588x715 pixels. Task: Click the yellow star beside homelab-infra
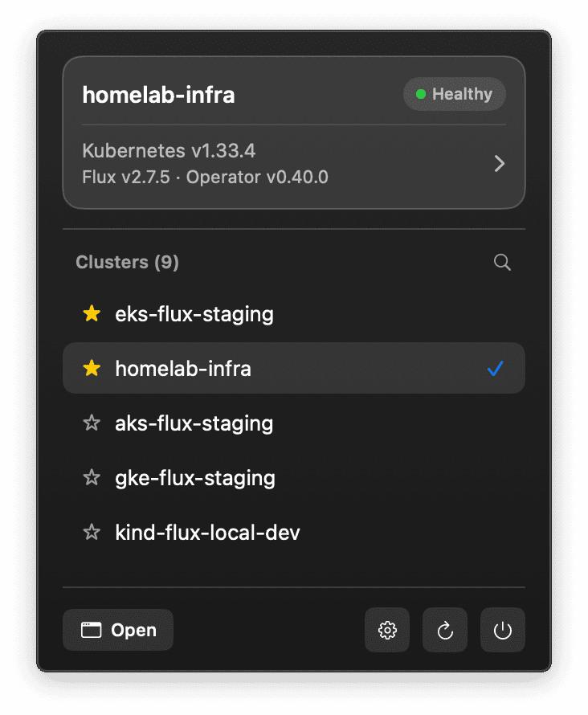[x=91, y=368]
